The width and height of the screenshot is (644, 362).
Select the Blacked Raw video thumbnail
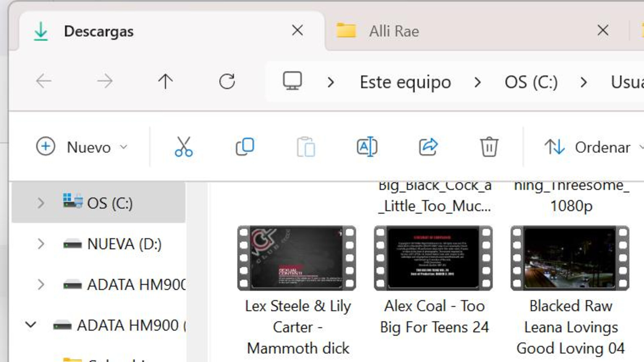point(570,258)
